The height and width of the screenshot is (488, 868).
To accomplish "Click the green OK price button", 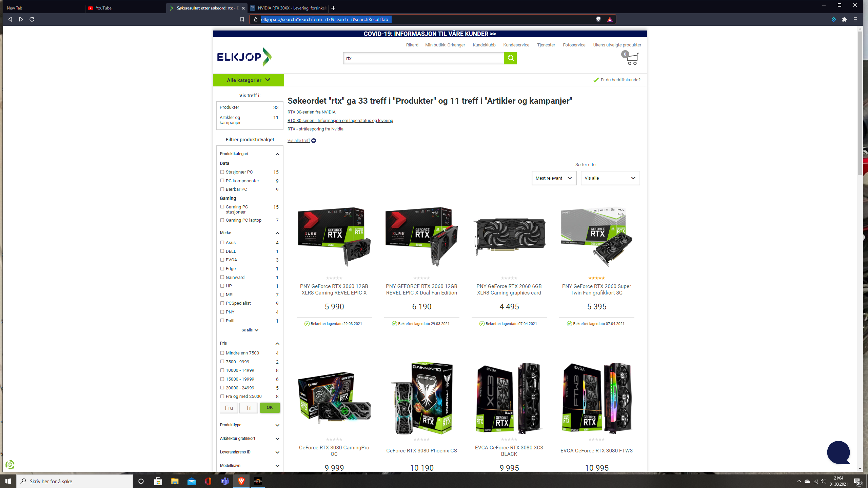I will coord(270,408).
